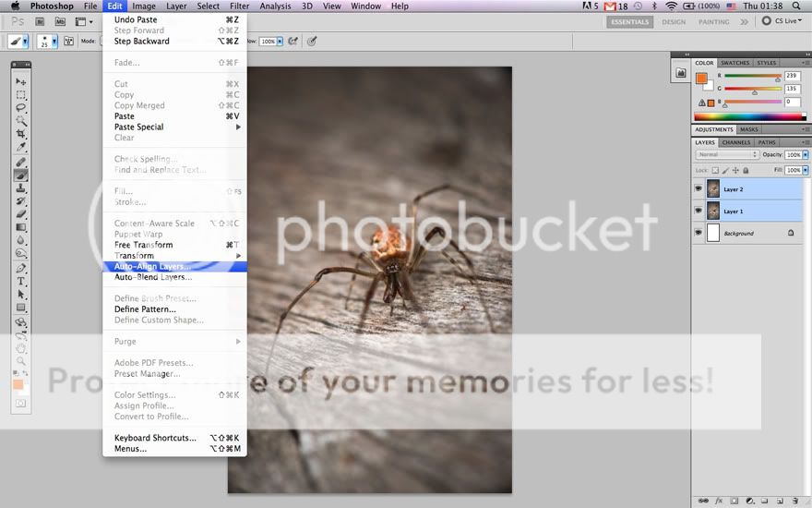Select the Lasso tool
812x508 pixels.
[20, 108]
